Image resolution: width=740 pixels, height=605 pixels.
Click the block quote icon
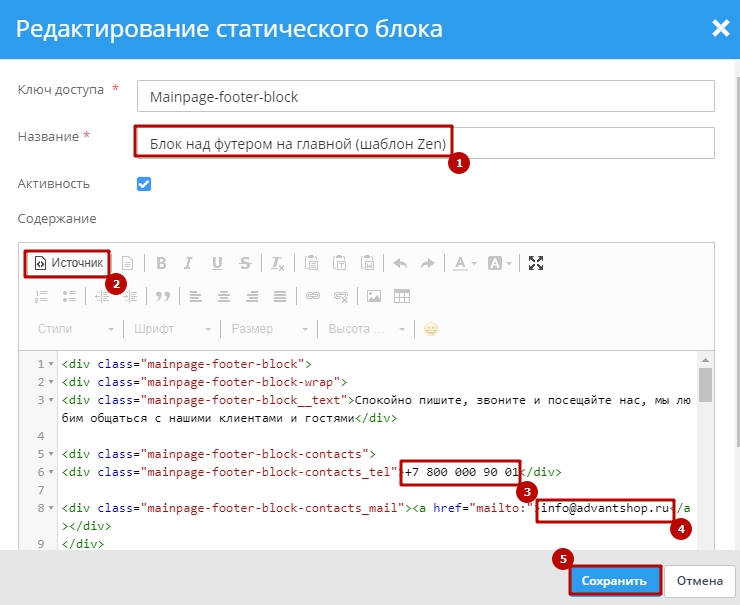click(162, 296)
